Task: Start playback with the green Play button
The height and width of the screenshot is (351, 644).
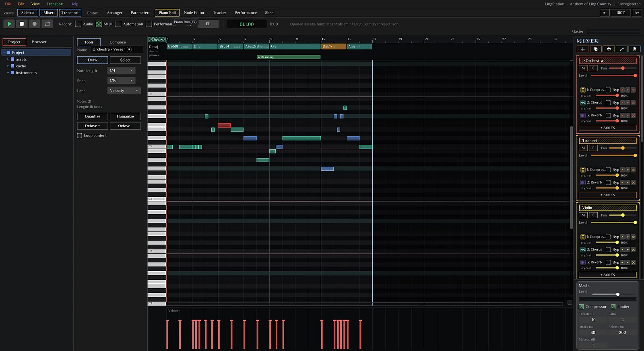Action: (9, 24)
